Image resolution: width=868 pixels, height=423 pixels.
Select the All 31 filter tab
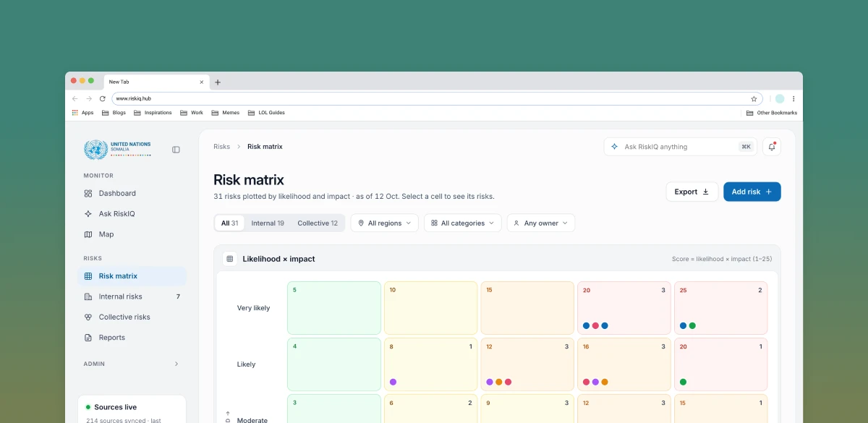[229, 223]
